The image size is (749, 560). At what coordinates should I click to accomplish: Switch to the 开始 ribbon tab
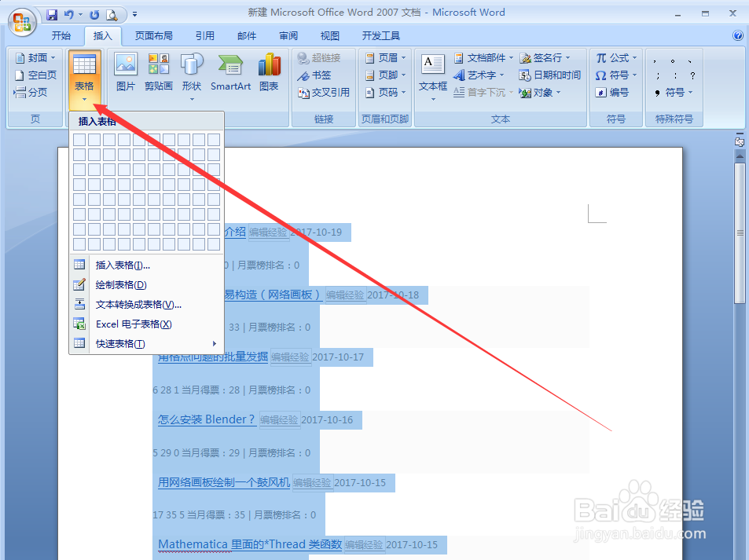[61, 36]
